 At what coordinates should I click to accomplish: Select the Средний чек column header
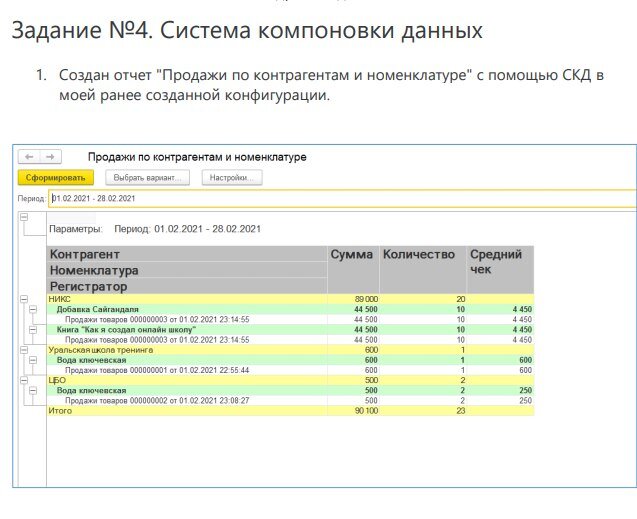coord(500,270)
